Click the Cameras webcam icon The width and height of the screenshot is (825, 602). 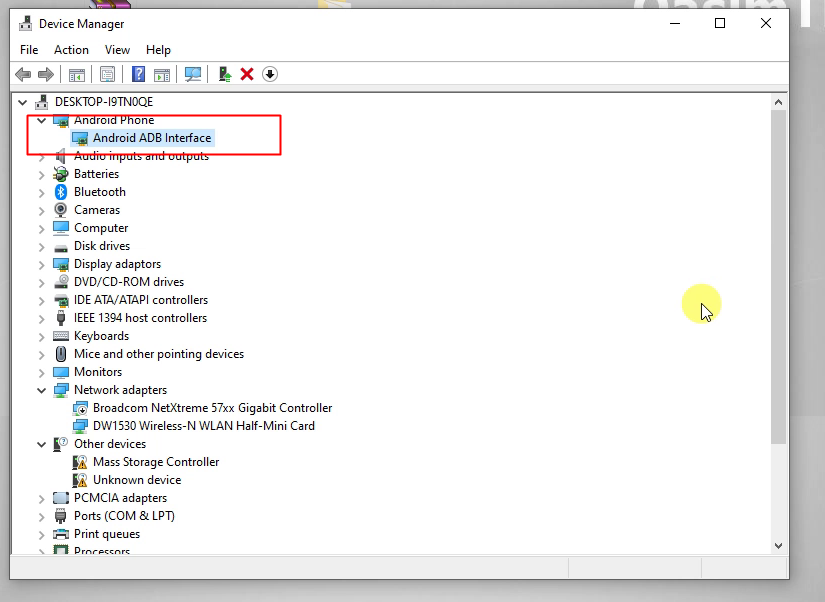[x=61, y=209]
